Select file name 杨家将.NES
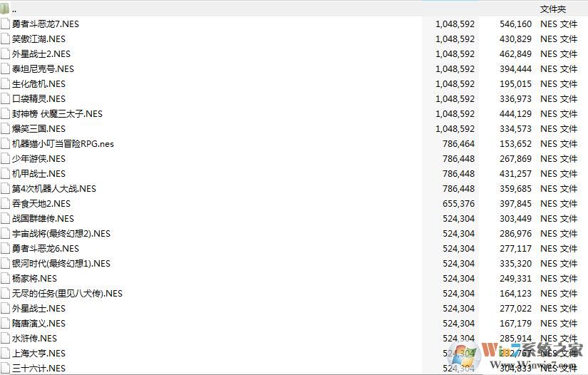This screenshot has width=588, height=375. click(x=34, y=279)
